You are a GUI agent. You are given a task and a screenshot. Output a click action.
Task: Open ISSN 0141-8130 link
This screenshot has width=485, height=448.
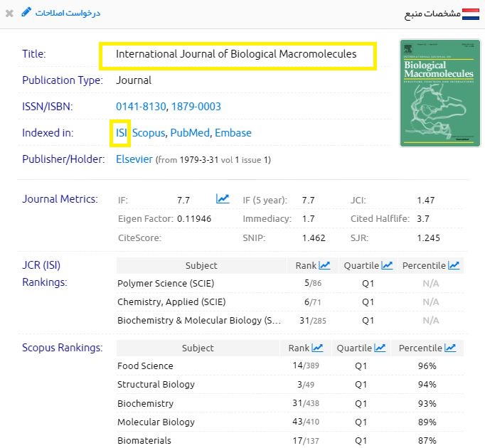(x=141, y=107)
